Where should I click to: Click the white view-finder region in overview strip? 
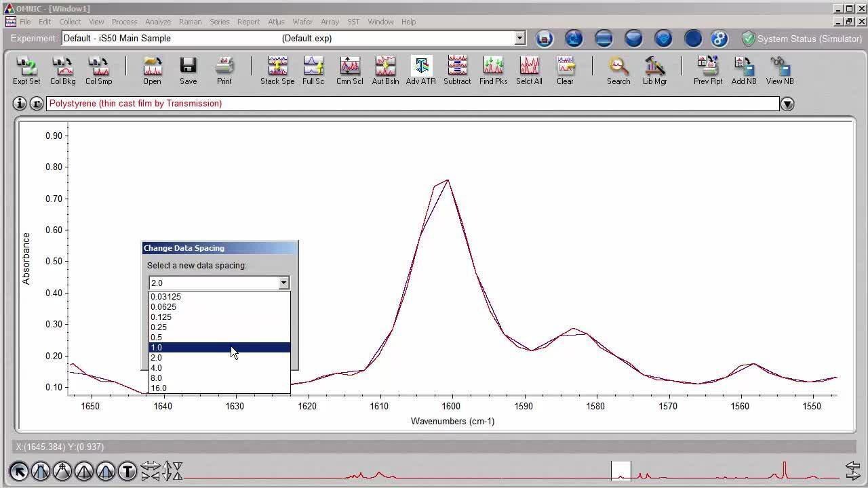(x=620, y=470)
